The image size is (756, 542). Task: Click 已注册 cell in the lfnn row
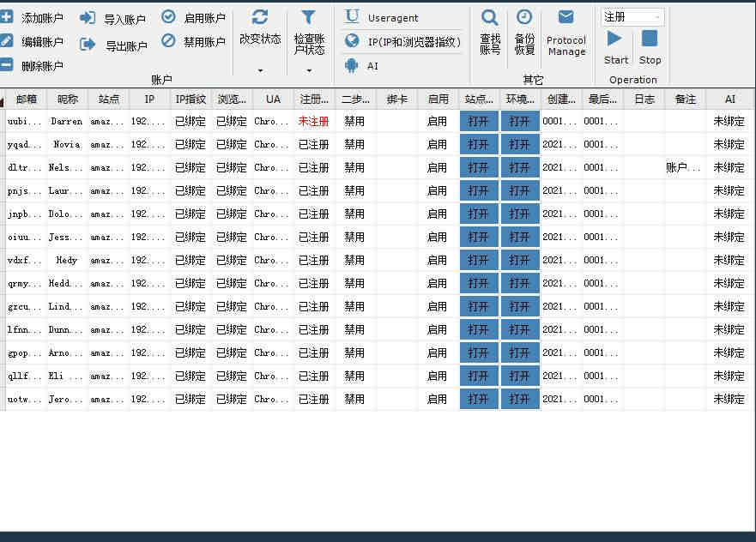point(313,329)
